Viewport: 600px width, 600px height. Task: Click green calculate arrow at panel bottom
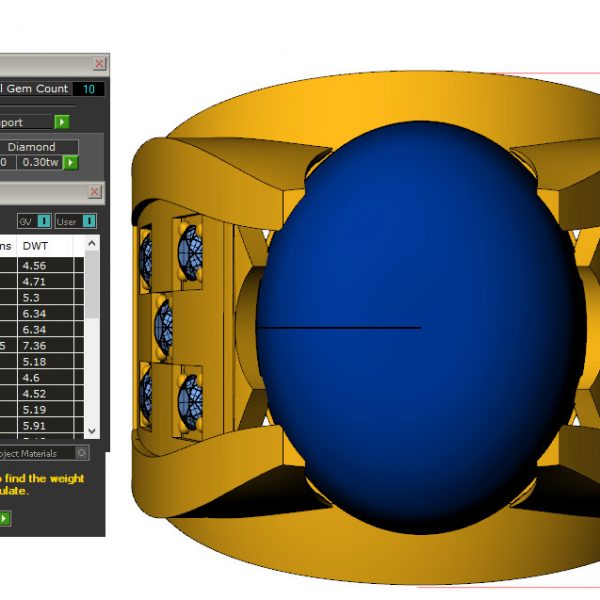pos(4,518)
